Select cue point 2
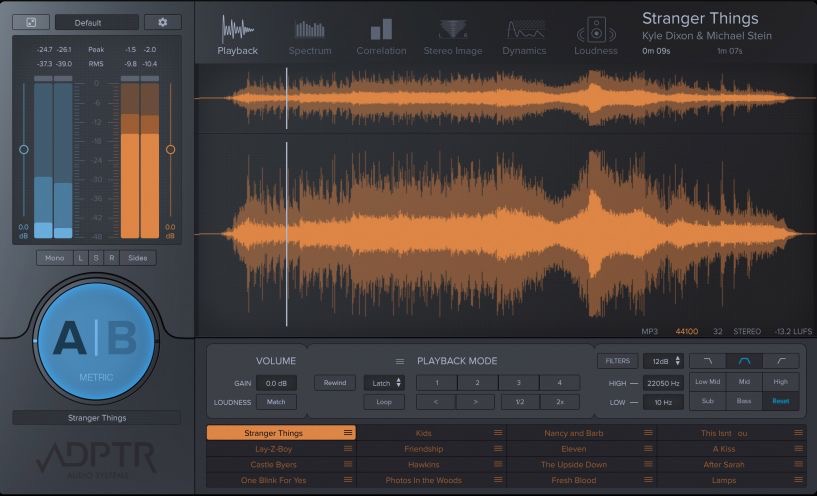This screenshot has width=817, height=496. click(477, 383)
